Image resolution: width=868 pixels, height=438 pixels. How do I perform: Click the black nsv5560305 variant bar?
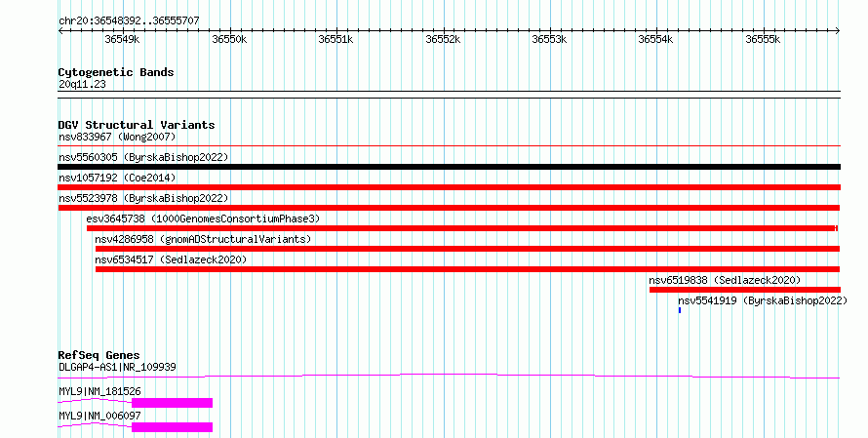click(449, 167)
